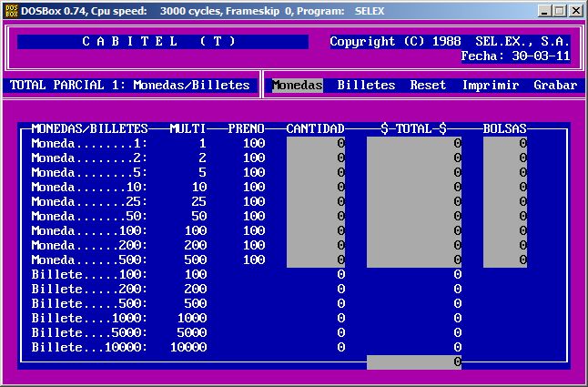Click the 'Billete...10000:' row label
The image size is (588, 387).
click(89, 347)
